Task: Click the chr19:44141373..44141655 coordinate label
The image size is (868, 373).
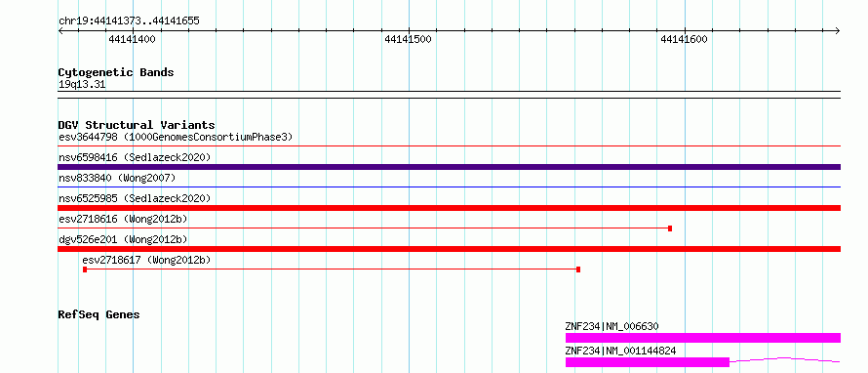Action: (129, 21)
